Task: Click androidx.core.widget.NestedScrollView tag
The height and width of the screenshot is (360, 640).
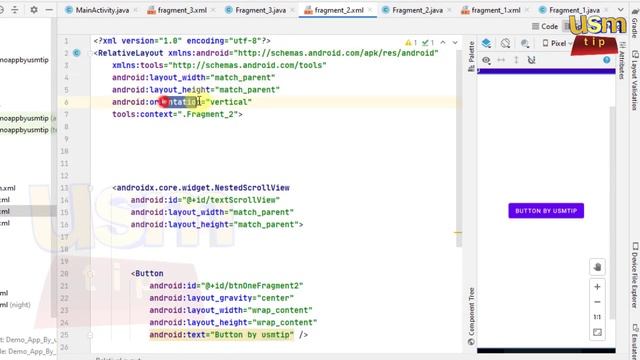Action: tap(201, 188)
